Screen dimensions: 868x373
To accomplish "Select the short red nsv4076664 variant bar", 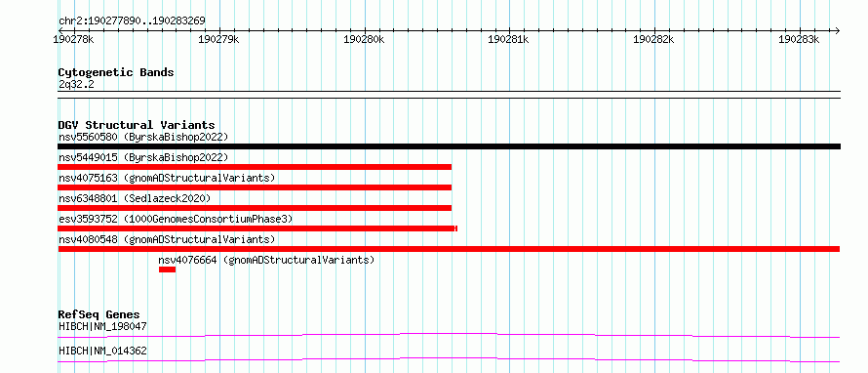I will (167, 269).
